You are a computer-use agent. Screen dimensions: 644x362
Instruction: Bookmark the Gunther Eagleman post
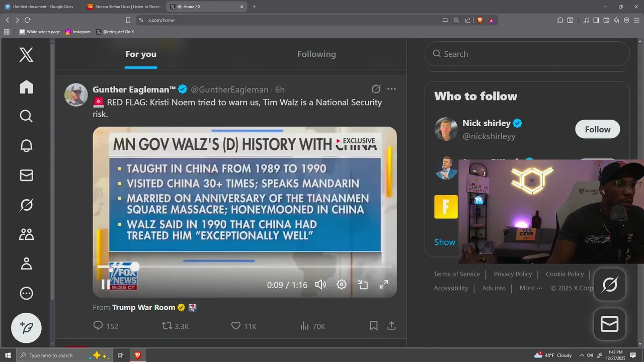coord(374,326)
